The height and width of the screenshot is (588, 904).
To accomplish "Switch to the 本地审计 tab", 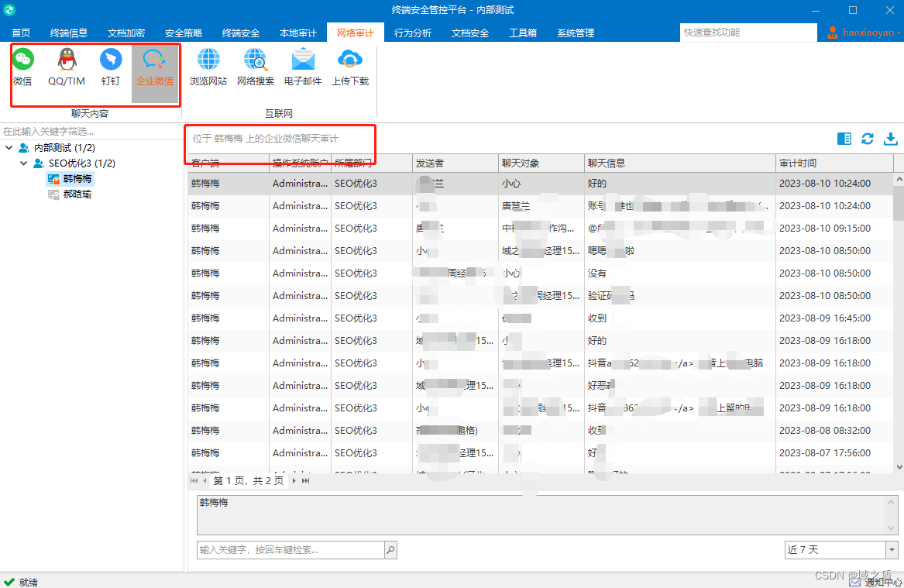I will [x=298, y=33].
